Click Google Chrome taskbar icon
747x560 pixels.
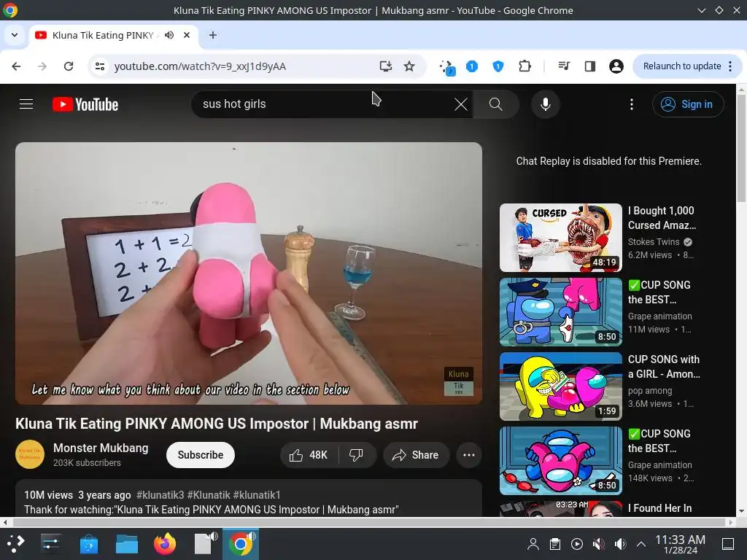(x=241, y=544)
